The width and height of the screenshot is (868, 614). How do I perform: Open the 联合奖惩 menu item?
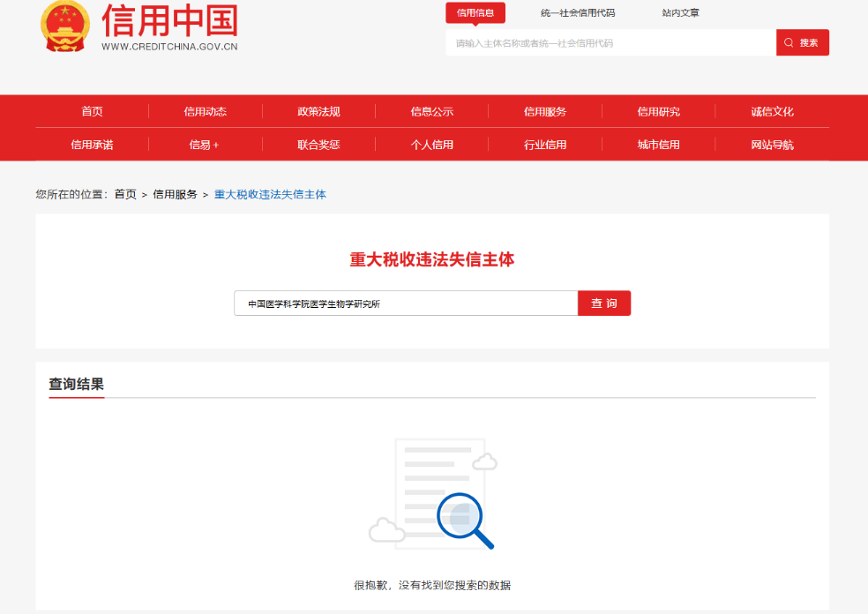pos(318,145)
